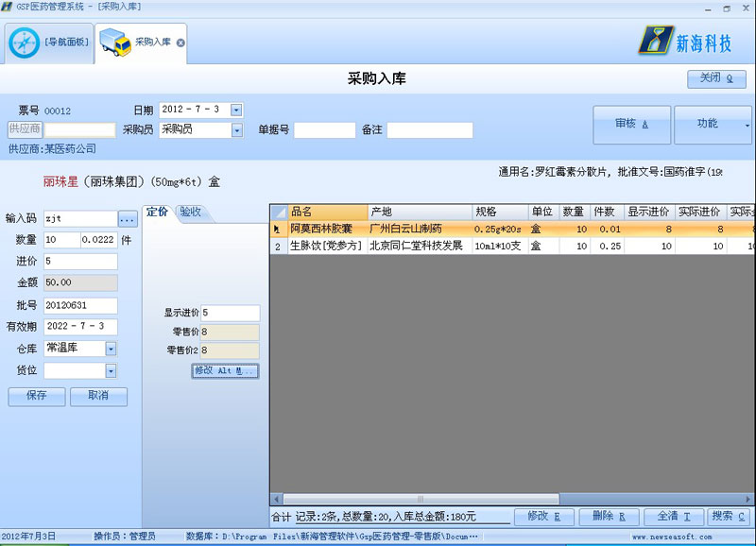Switch to the 验收 tab
Screen dimensions: 756x546
click(191, 212)
